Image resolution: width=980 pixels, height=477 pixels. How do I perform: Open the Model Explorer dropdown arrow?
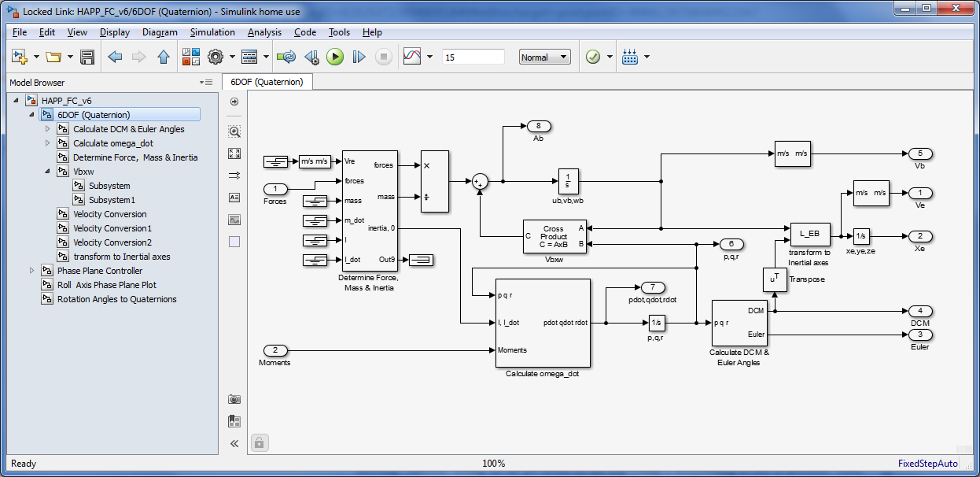(x=266, y=57)
